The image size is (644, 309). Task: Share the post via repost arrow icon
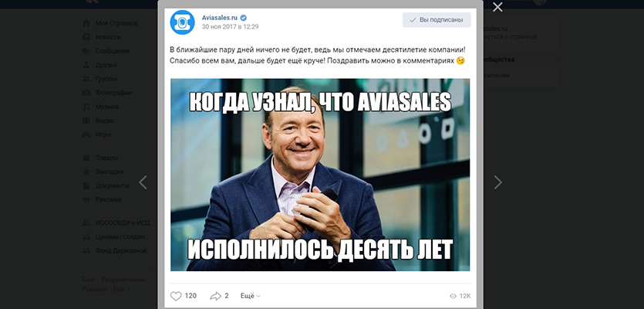(x=216, y=296)
